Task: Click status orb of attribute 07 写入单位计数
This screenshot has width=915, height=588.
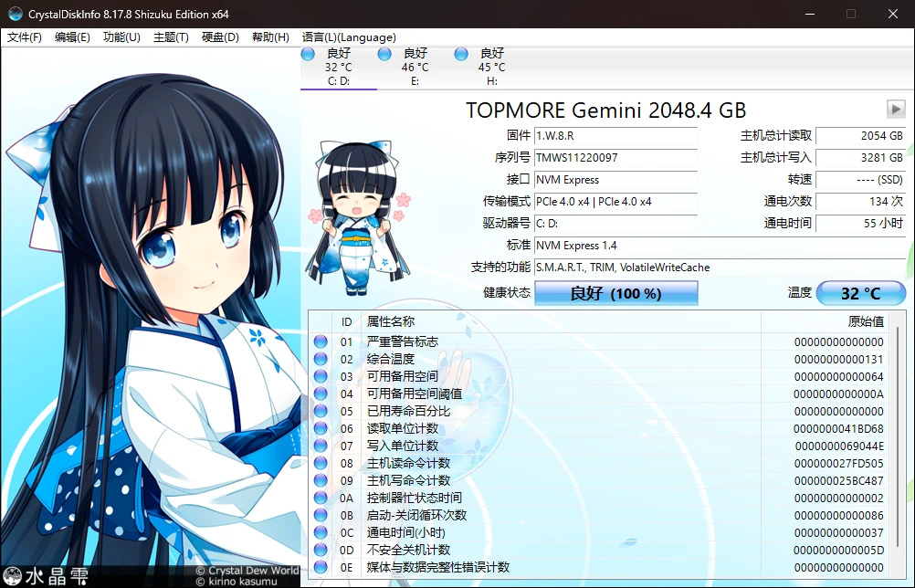Action: (x=321, y=446)
